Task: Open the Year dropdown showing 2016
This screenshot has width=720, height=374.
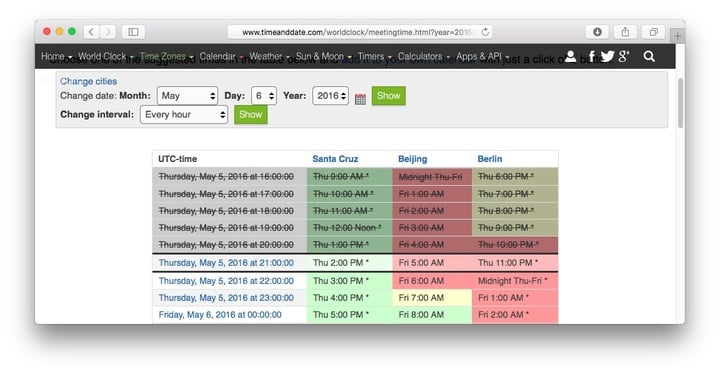Action: click(331, 96)
